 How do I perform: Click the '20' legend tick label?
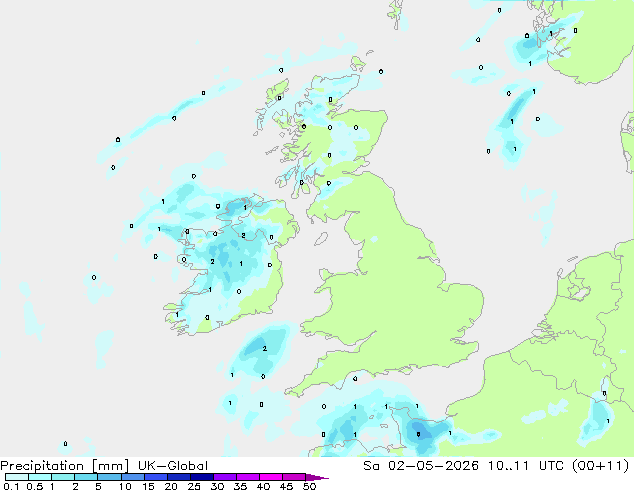(x=171, y=486)
